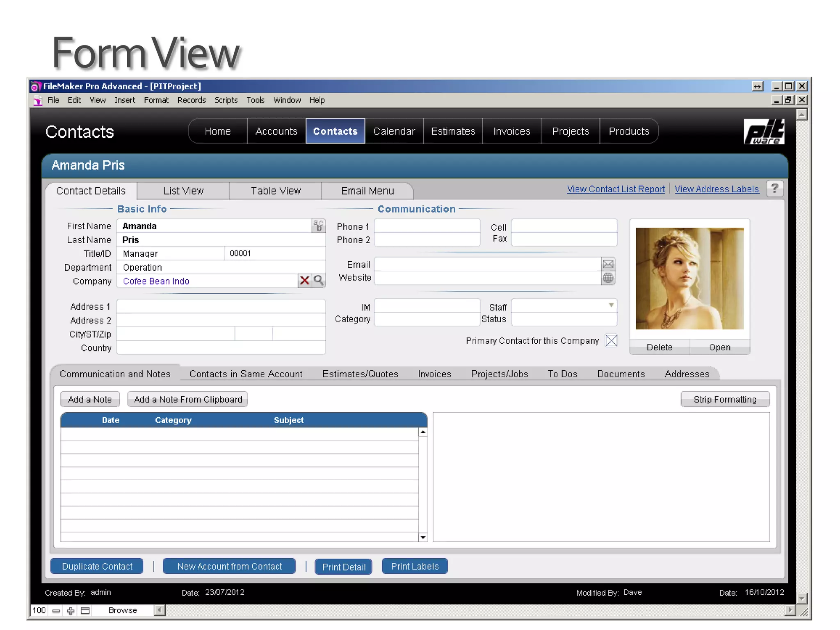
Task: Open the Browse mode pop-up menu
Action: click(123, 611)
